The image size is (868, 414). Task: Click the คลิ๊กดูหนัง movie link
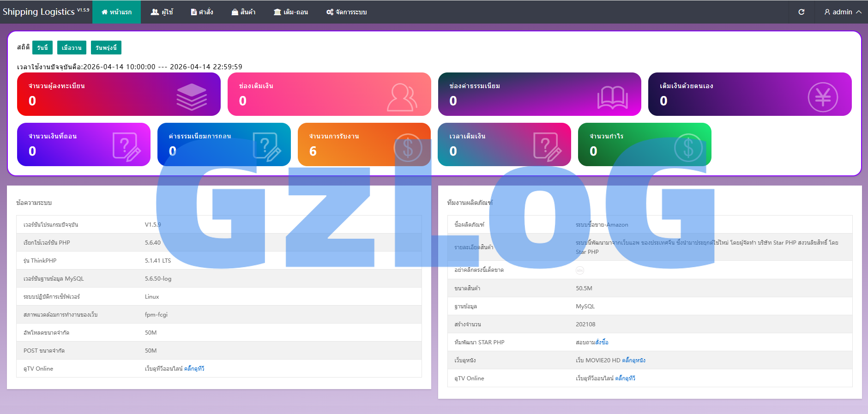coord(633,360)
